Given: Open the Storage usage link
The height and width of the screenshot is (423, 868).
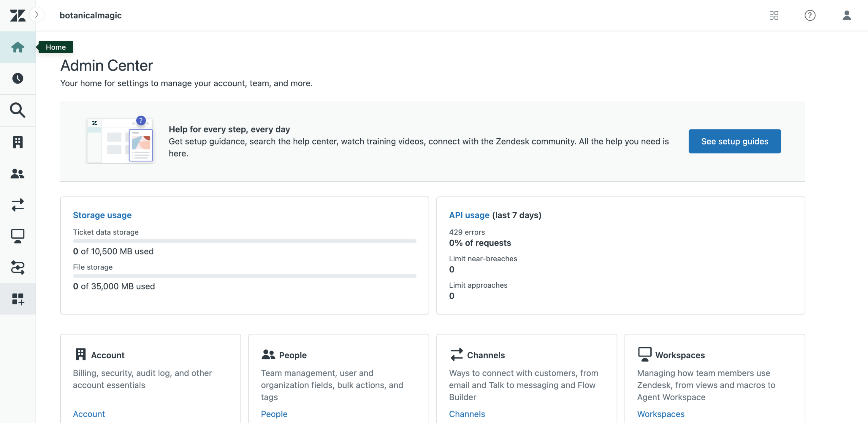Looking at the screenshot, I should (102, 215).
